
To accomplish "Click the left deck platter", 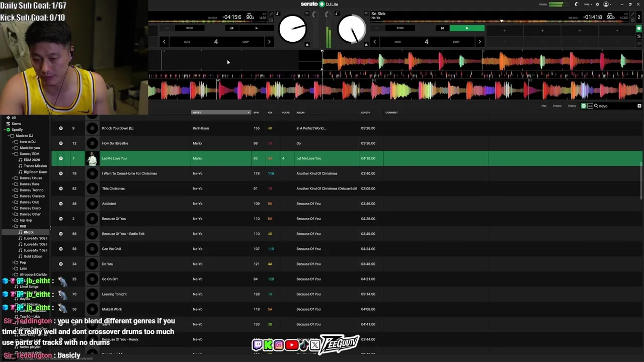I will (292, 29).
